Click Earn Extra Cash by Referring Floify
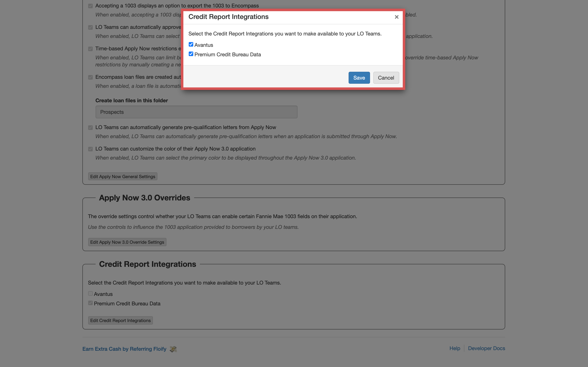 coord(124,349)
